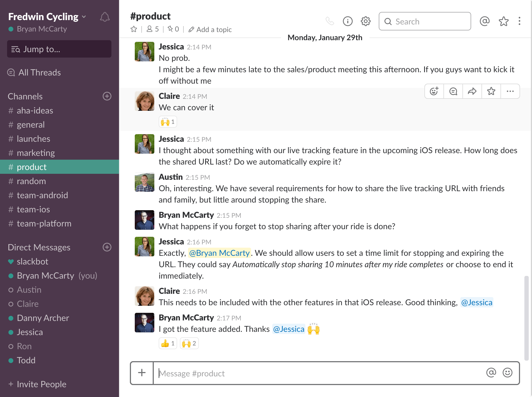The height and width of the screenshot is (397, 532).
Task: Open notification preferences bell
Action: click(105, 17)
